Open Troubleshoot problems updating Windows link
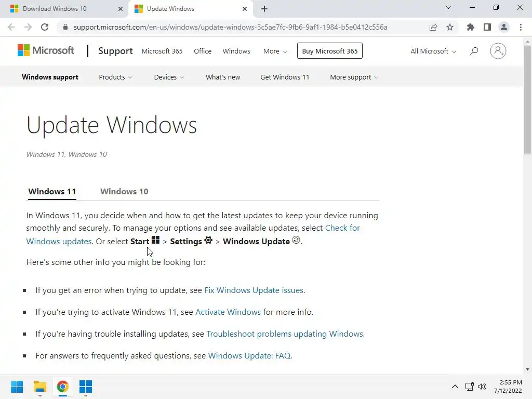532x399 pixels. [x=285, y=334]
